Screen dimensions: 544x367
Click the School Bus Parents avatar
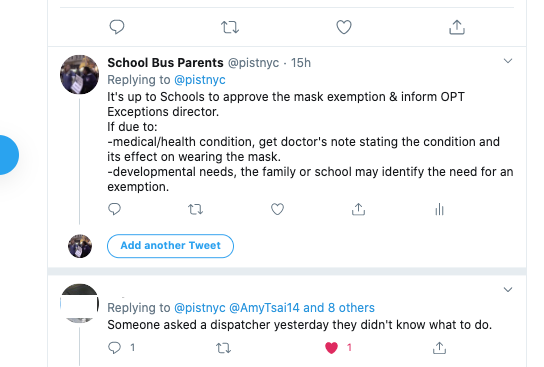79,74
